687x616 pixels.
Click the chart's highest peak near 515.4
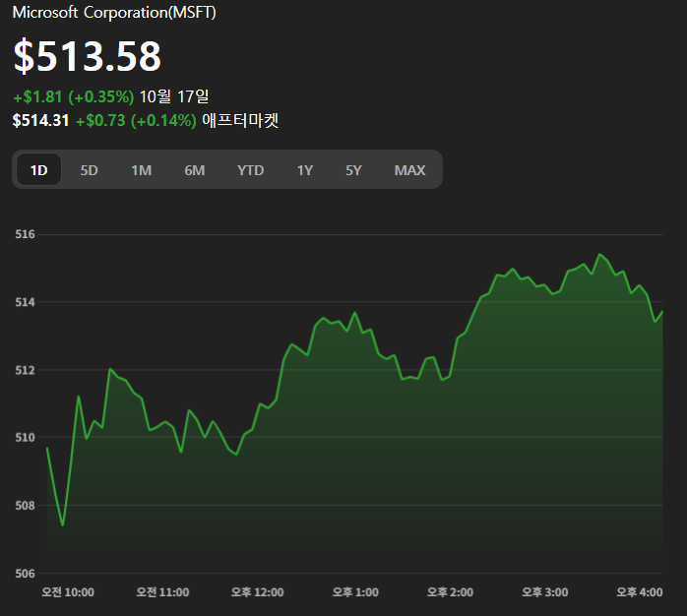click(x=599, y=254)
